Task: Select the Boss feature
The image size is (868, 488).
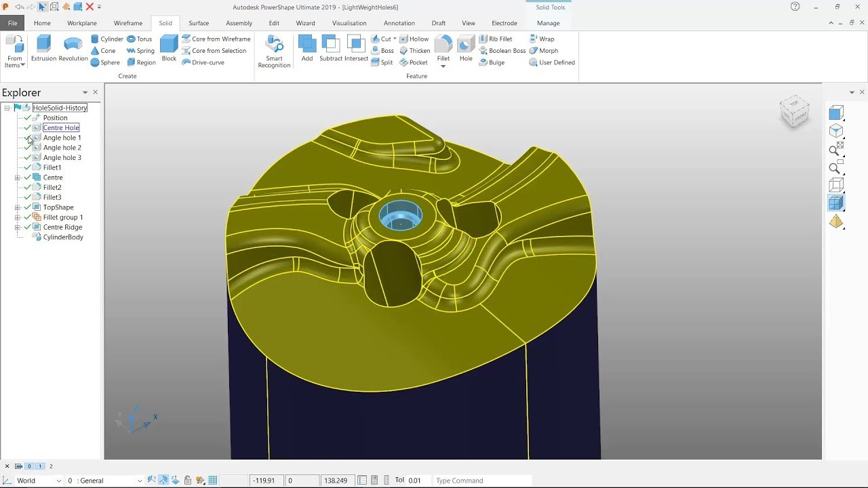Action: [x=382, y=51]
